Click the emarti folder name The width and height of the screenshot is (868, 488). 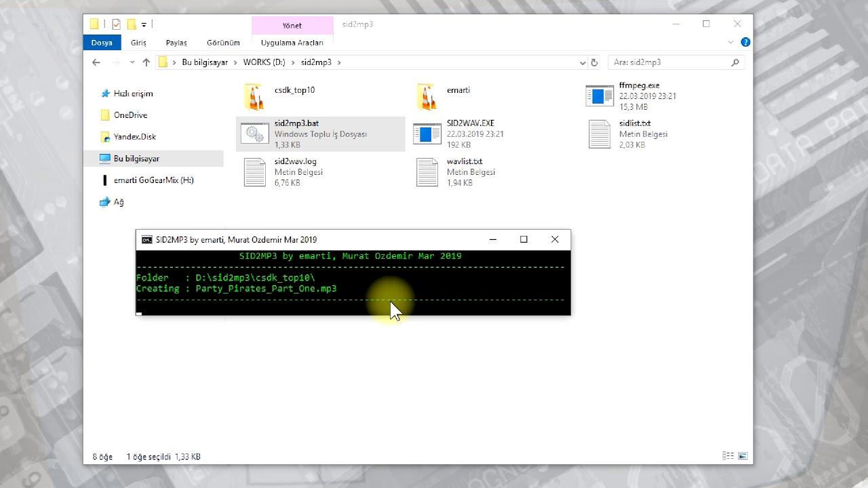458,90
